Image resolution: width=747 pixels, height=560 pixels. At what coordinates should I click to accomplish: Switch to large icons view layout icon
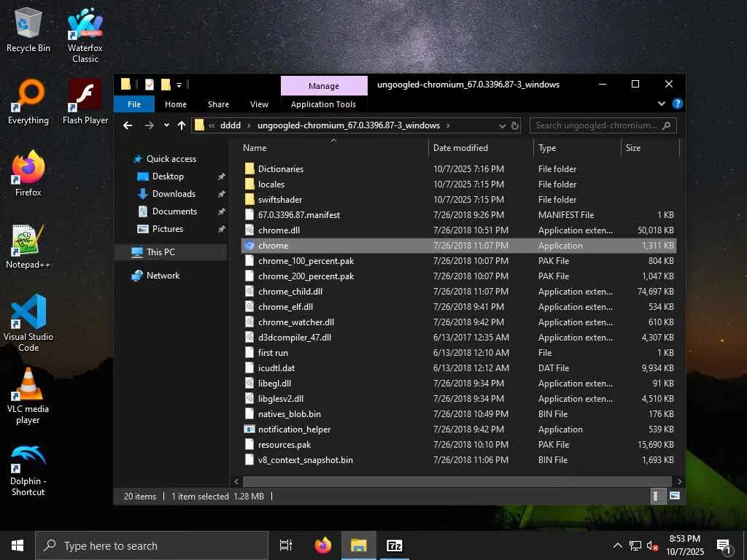(675, 496)
